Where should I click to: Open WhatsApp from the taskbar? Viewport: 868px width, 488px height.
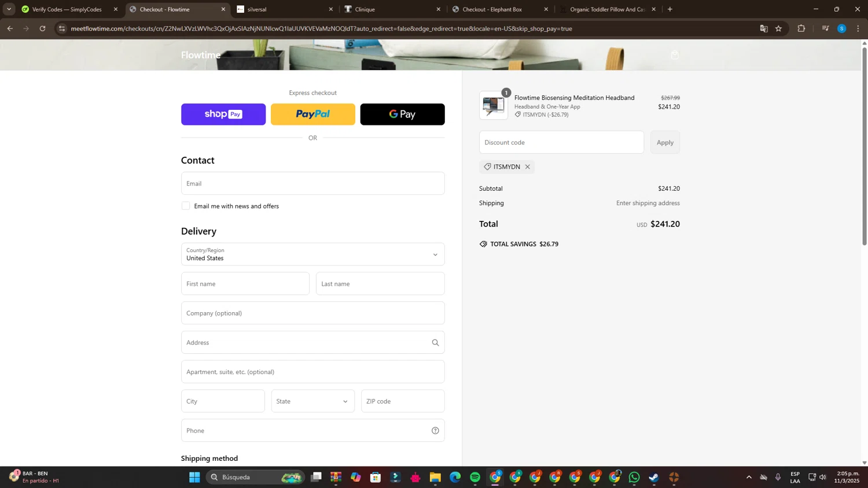click(634, 477)
